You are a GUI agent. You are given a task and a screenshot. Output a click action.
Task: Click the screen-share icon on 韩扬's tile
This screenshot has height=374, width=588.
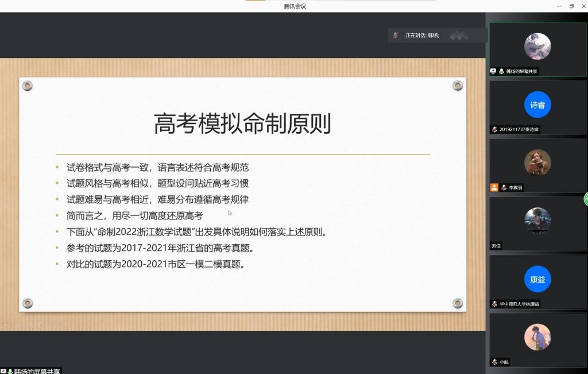(x=493, y=71)
